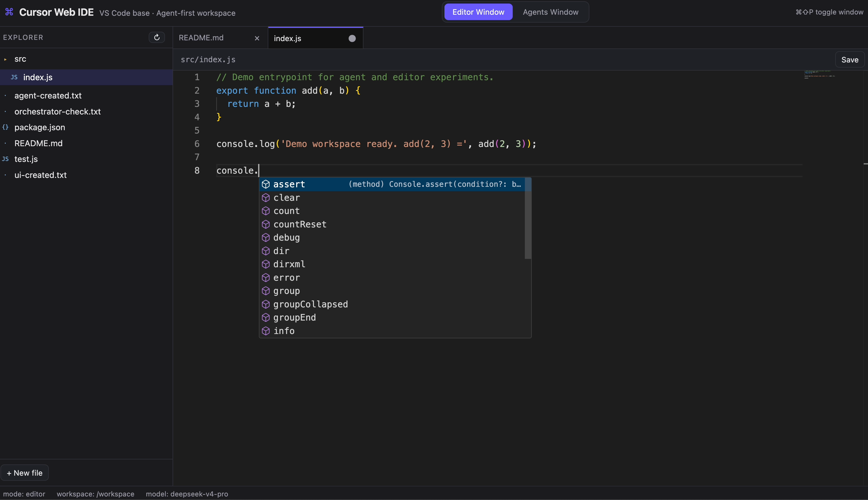Screen dimensions: 868x500
Task: Click the braces icon beside package.json
Action: 5,127
